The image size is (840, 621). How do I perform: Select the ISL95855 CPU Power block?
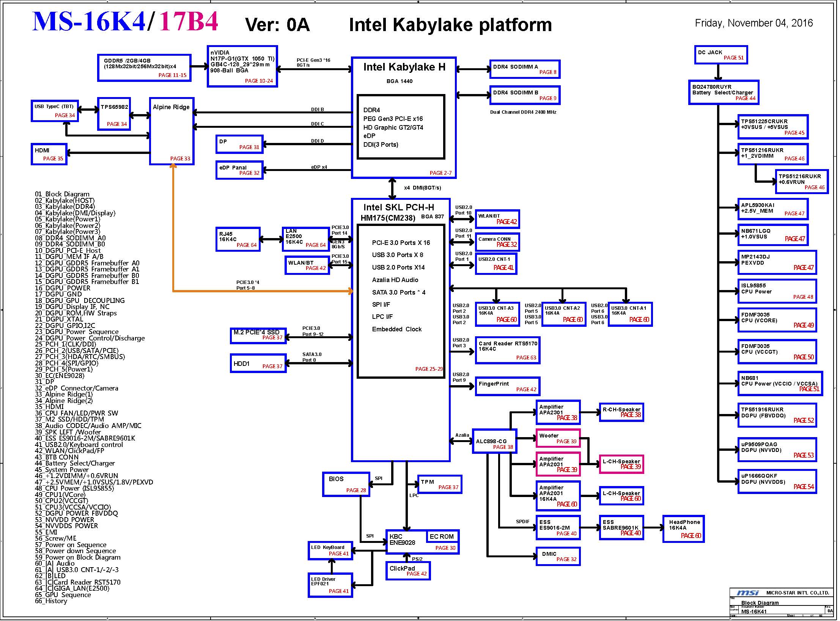(777, 291)
